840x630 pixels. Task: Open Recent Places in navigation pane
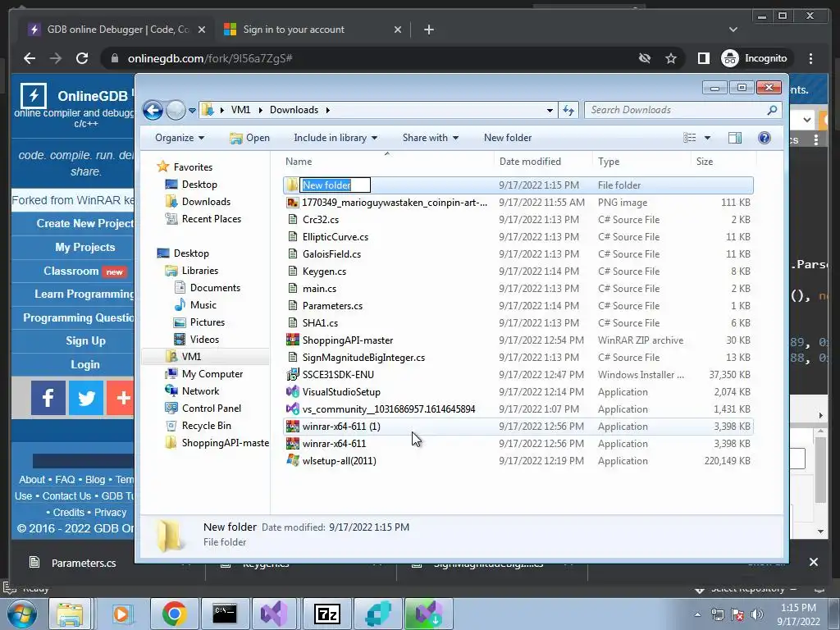point(203,218)
